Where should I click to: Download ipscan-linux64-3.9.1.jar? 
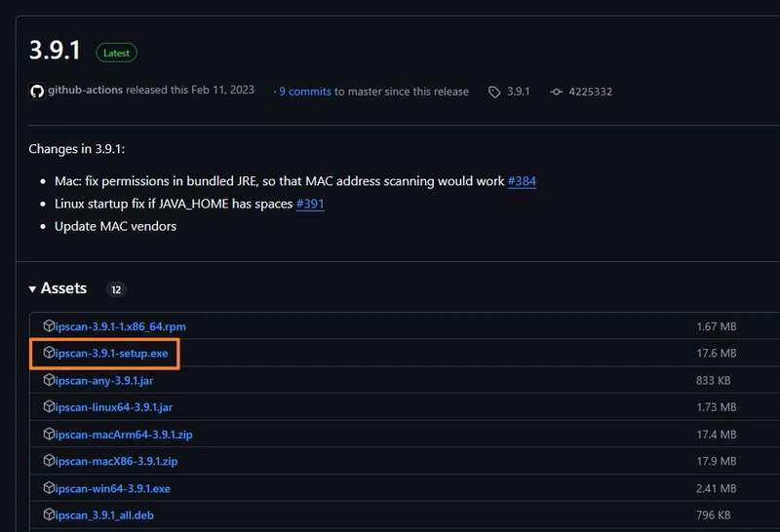coord(113,407)
